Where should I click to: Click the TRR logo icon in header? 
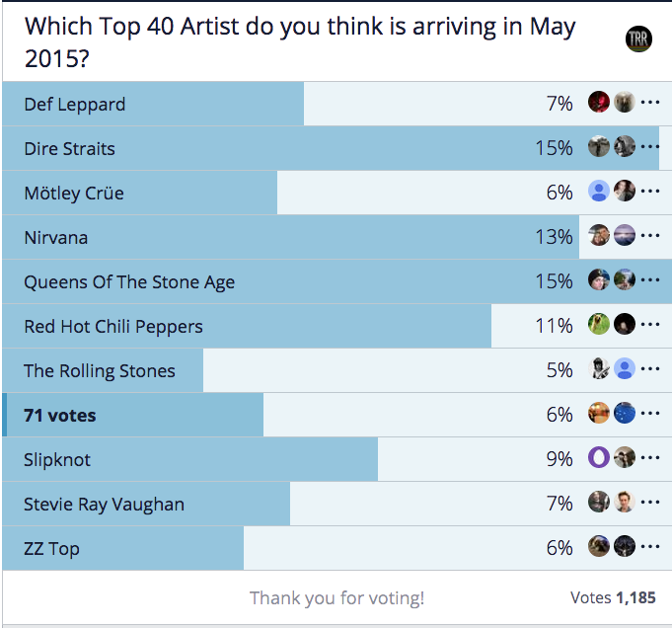coord(638,39)
